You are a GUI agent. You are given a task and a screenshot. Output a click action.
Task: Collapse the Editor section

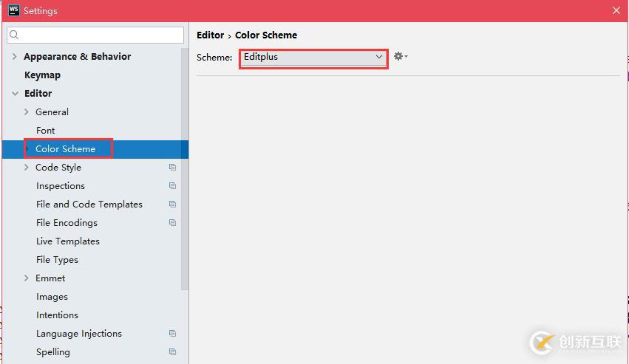(x=16, y=94)
